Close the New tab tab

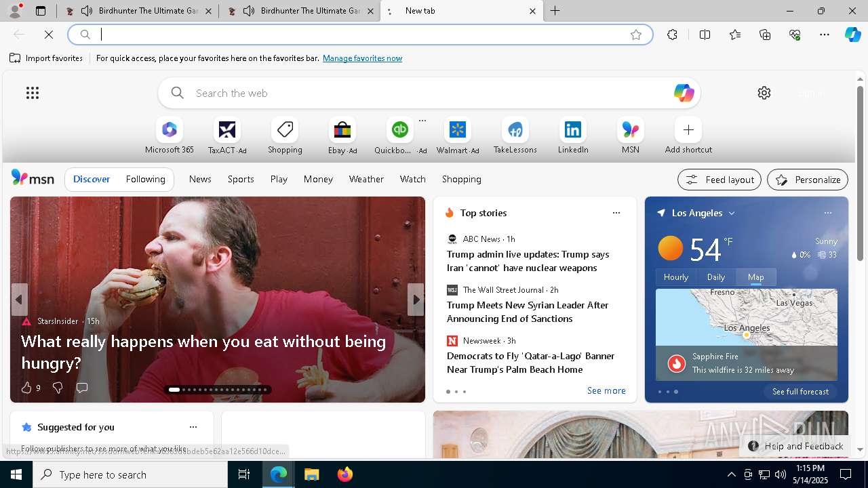click(x=532, y=11)
